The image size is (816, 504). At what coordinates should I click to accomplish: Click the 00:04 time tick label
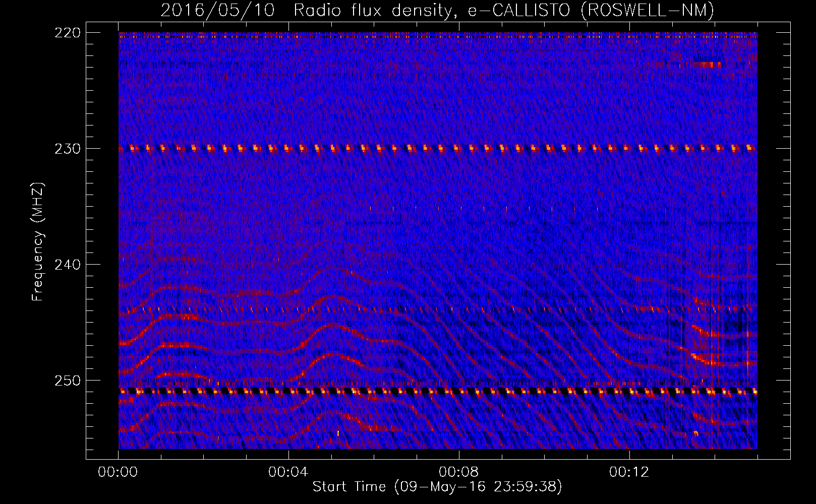[x=288, y=472]
